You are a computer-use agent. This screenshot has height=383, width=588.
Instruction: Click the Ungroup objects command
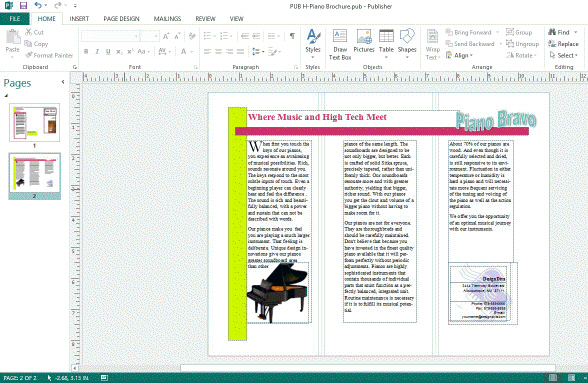[522, 44]
